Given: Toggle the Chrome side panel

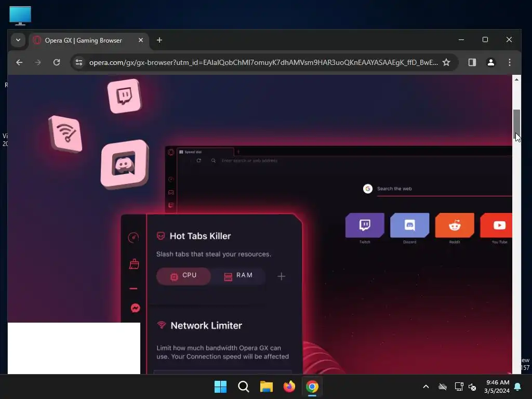Looking at the screenshot, I should 472,62.
